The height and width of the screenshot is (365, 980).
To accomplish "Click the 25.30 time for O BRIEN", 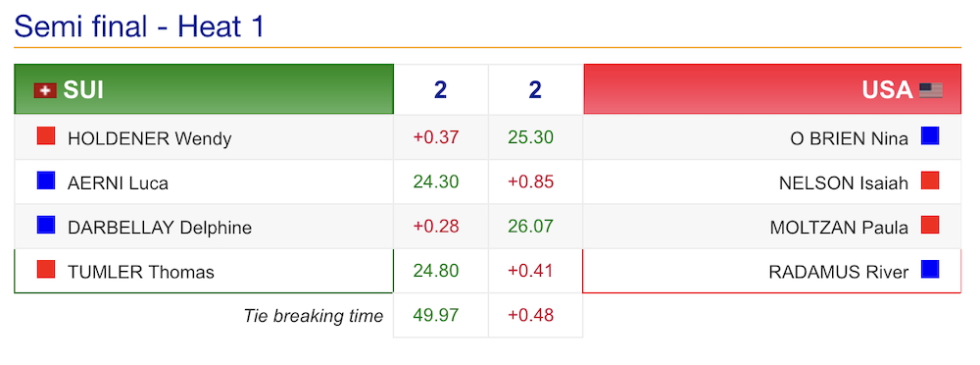I will coord(530,137).
